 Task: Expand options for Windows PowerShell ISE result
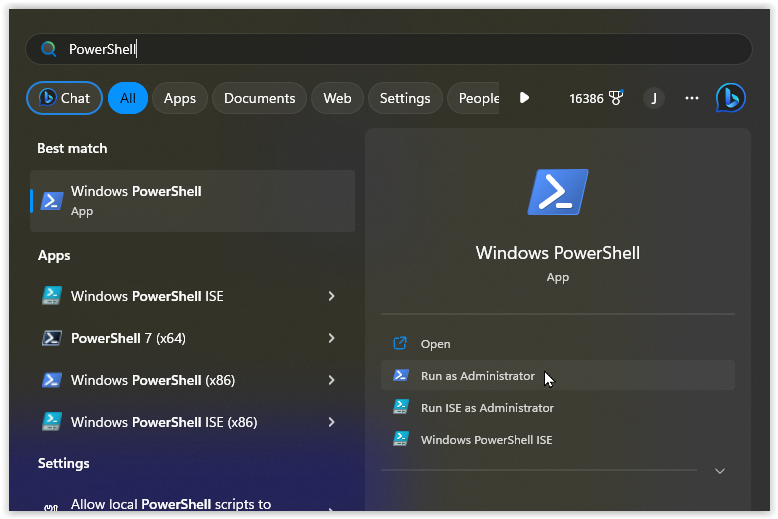click(331, 296)
